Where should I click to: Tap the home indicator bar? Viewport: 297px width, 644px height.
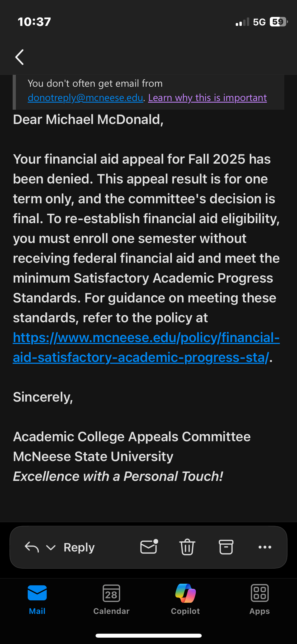(148, 636)
